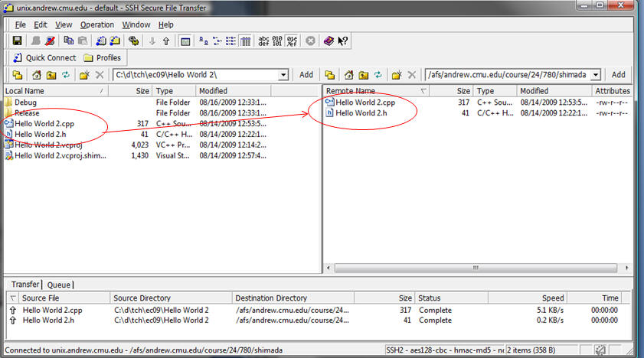Viewport: 644px width, 358px height.
Task: Open remote favorites folder icon
Action: 329,75
